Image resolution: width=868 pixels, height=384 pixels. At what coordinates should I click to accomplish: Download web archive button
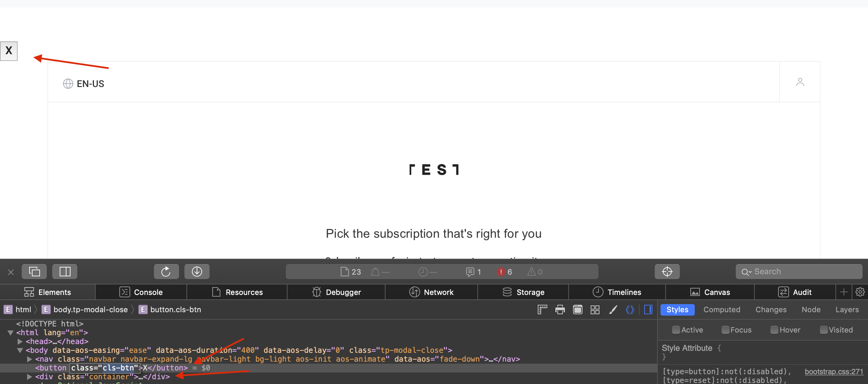click(197, 272)
